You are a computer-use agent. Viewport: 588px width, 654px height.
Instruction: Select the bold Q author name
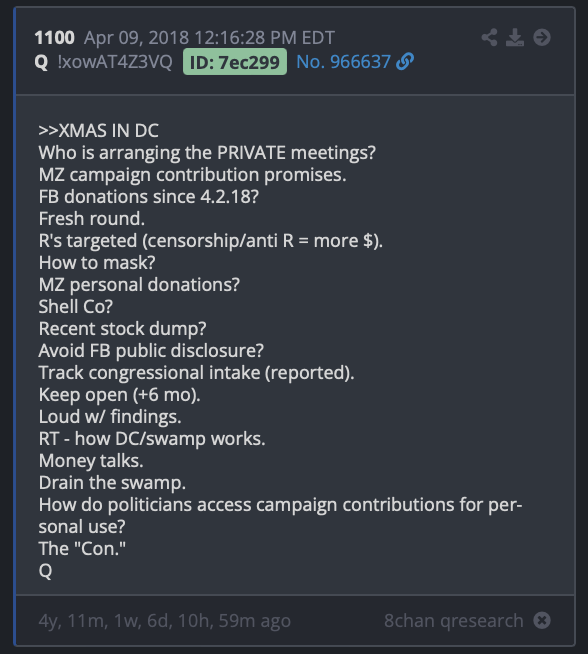tap(41, 63)
